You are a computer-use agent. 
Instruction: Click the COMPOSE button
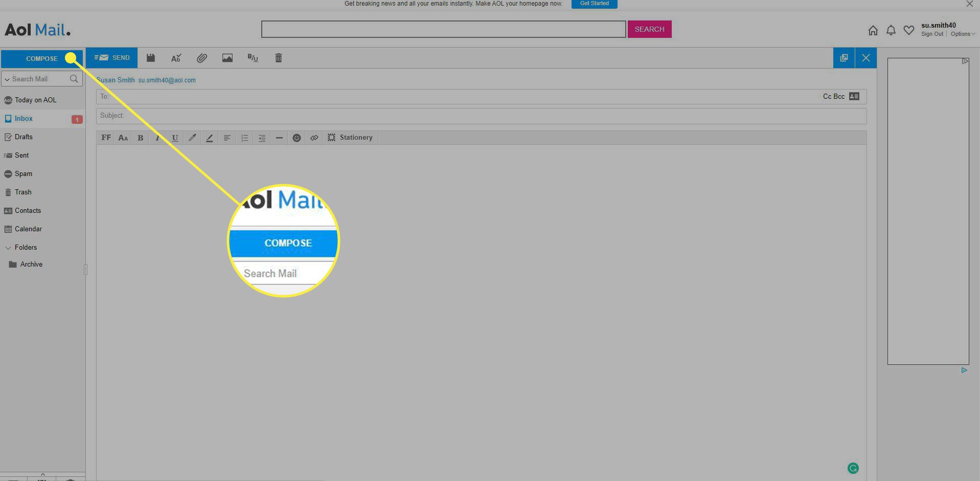42,59
